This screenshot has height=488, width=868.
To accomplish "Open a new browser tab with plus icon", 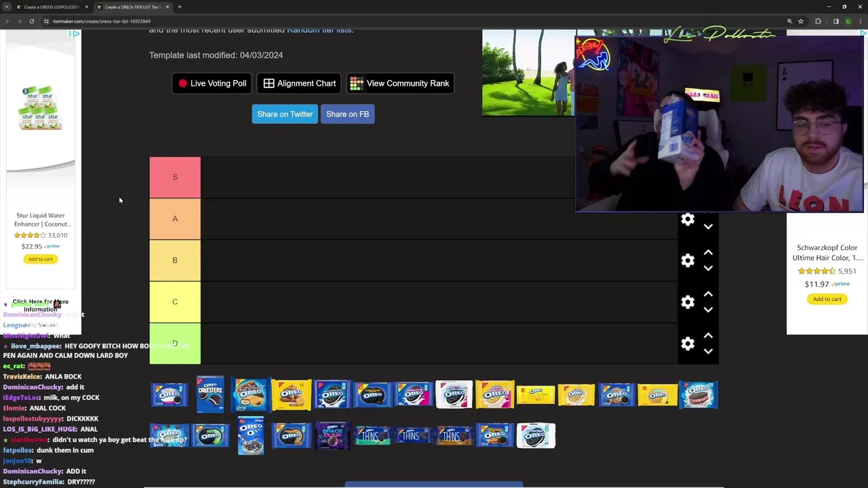I will pyautogui.click(x=180, y=7).
